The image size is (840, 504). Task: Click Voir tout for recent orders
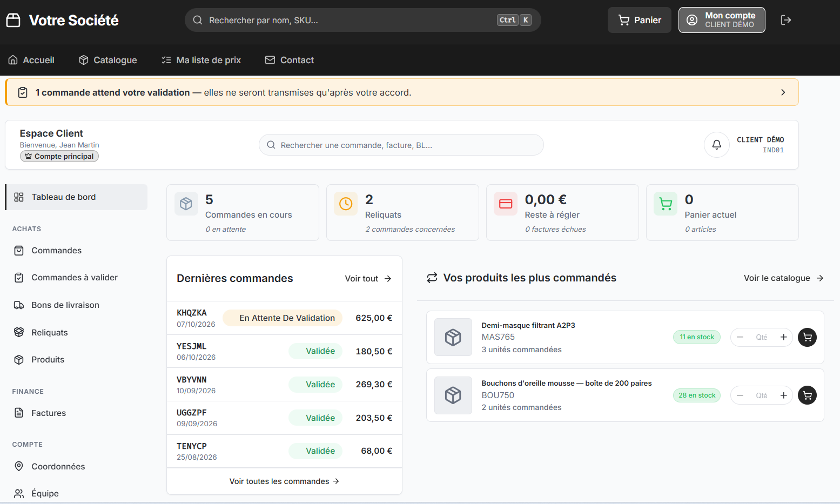pos(368,279)
